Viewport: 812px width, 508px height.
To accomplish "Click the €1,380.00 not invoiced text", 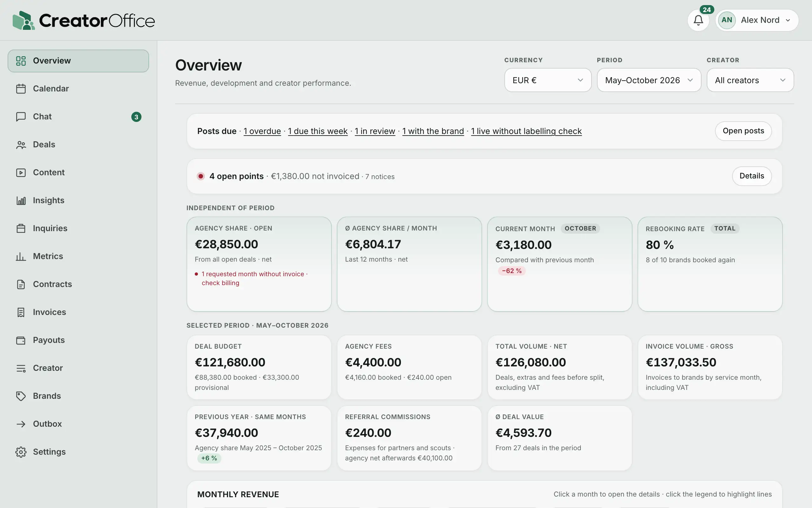I will click(315, 176).
